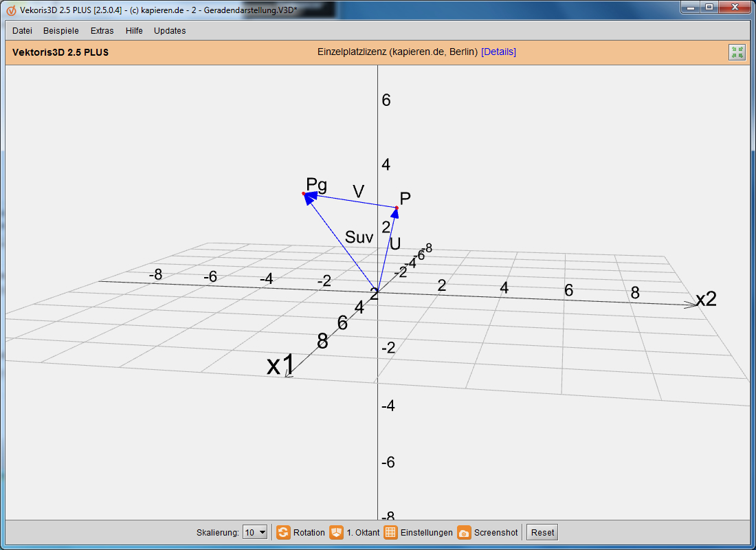Open the Beispiele menu
The width and height of the screenshot is (756, 550).
click(60, 30)
